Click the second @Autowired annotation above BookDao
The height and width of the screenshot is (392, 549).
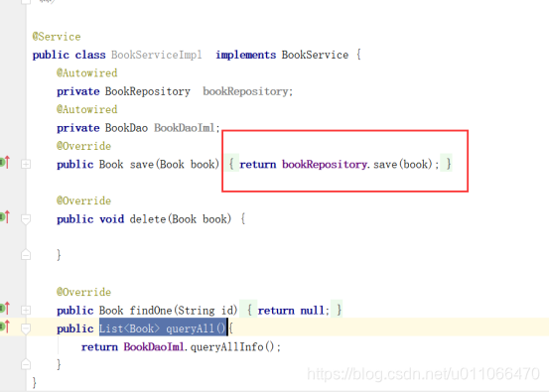click(86, 109)
